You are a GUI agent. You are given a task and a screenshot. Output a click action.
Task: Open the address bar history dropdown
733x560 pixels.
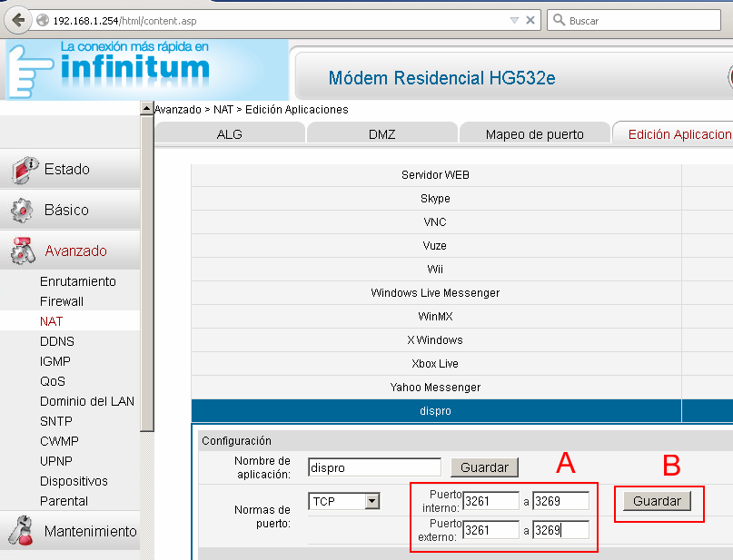point(514,20)
